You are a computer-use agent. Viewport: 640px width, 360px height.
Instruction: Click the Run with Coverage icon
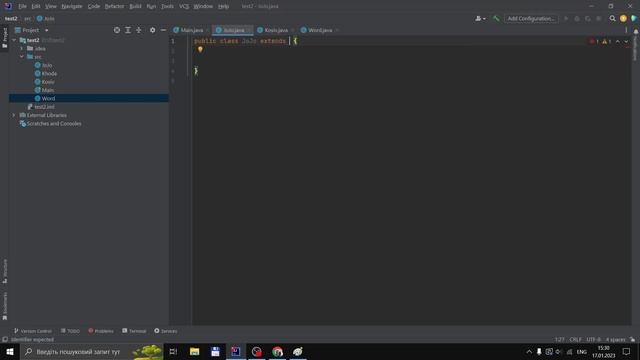(x=588, y=18)
